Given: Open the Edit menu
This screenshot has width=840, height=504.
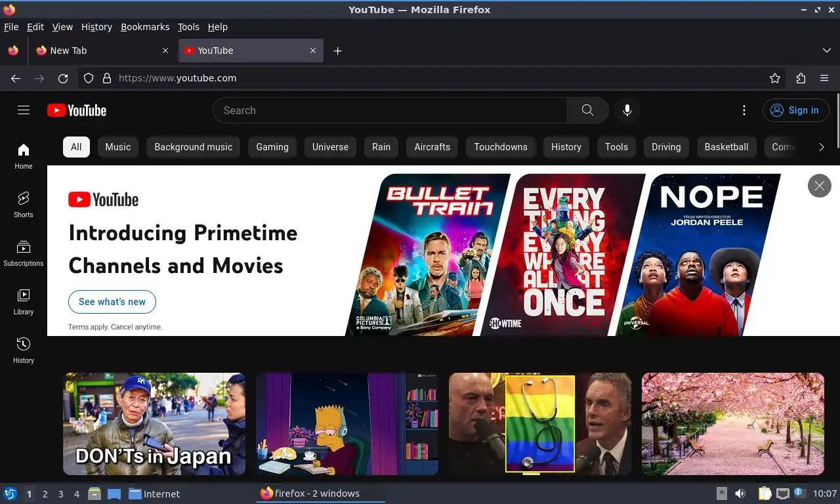Looking at the screenshot, I should 35,27.
